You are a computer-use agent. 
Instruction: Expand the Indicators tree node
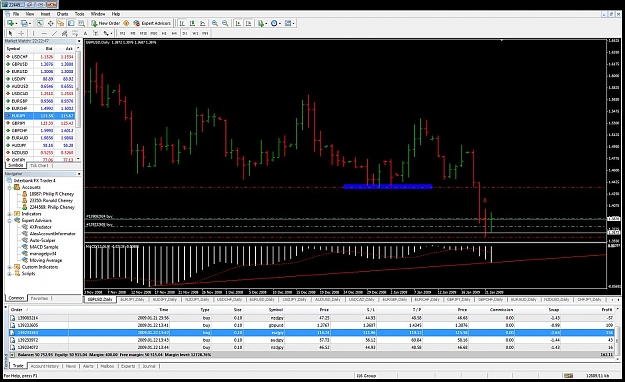tap(10, 214)
